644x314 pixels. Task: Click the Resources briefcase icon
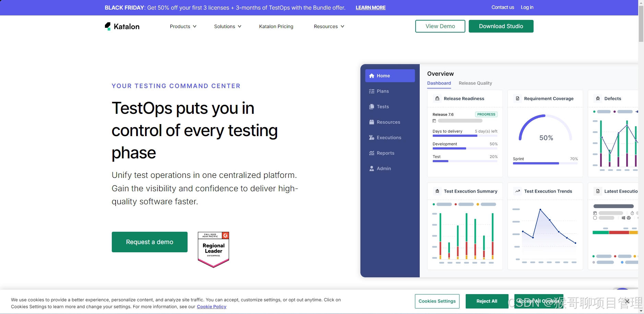point(372,122)
